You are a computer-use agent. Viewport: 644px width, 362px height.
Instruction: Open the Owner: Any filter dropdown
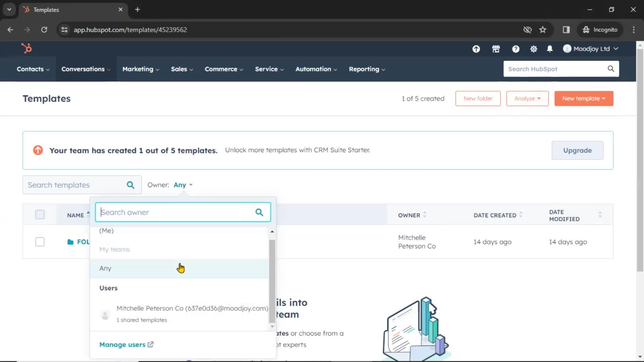click(x=183, y=185)
